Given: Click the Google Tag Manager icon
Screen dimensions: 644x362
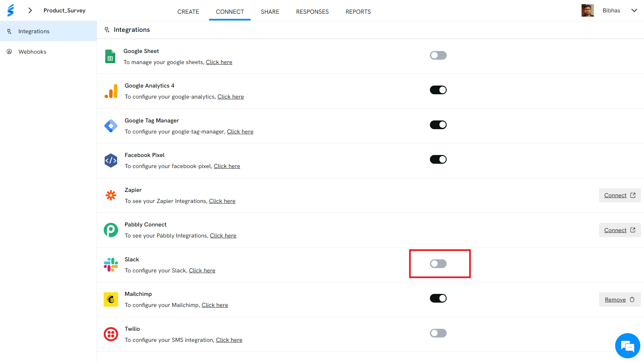Looking at the screenshot, I should pos(111,126).
